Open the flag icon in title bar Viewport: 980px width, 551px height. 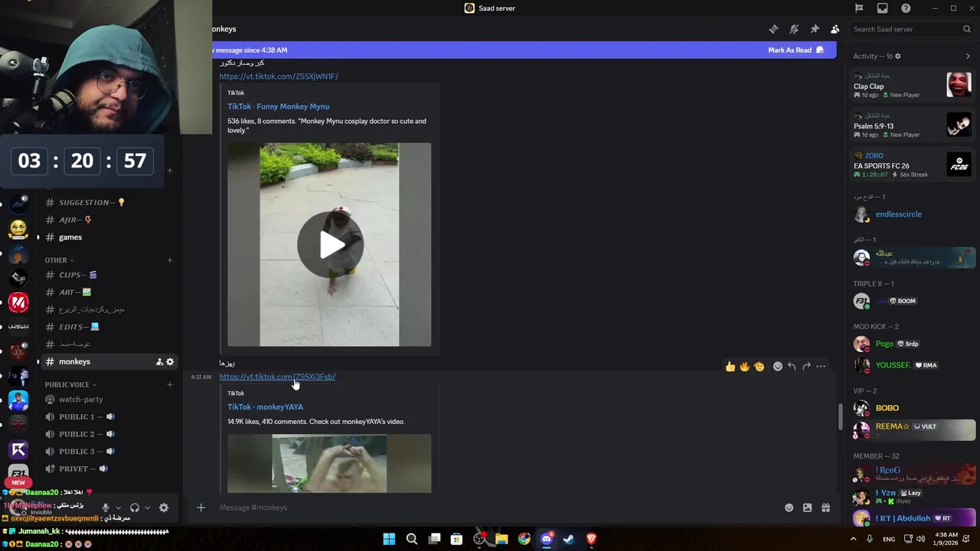point(859,8)
